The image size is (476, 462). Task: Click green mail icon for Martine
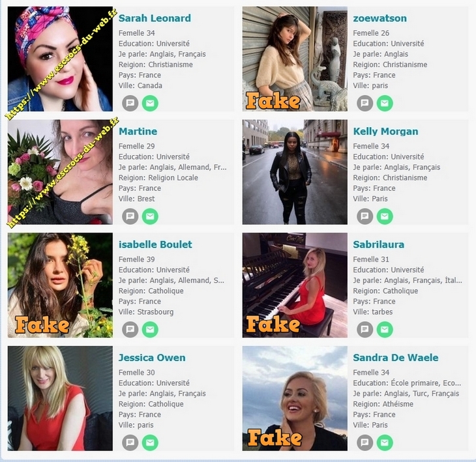(x=150, y=216)
